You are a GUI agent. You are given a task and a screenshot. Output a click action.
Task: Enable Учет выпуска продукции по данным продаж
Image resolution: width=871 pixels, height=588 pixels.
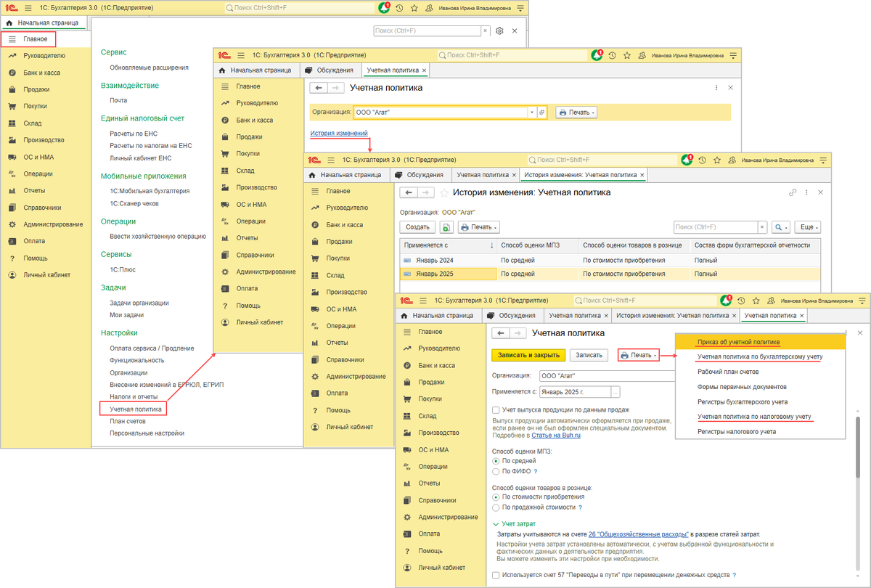click(x=496, y=410)
